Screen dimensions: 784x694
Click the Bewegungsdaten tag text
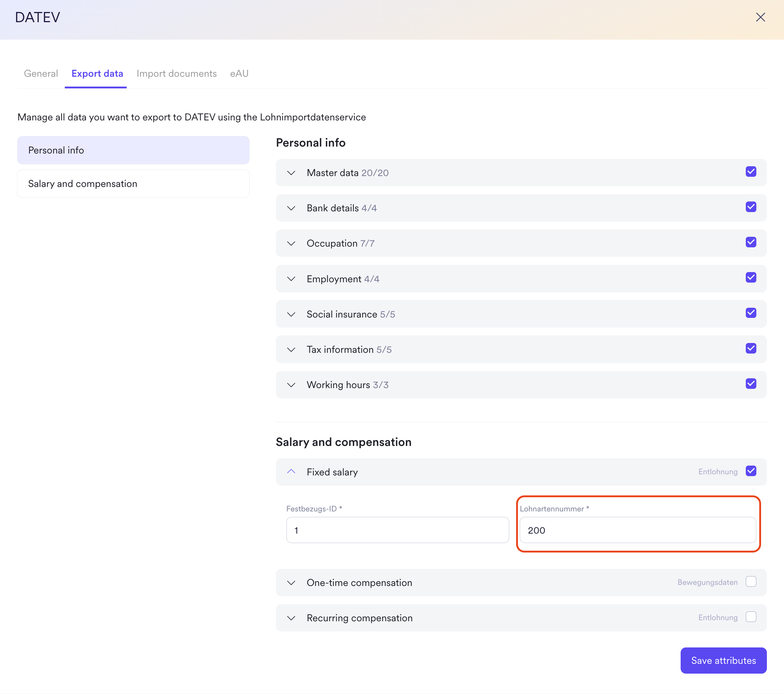[707, 582]
